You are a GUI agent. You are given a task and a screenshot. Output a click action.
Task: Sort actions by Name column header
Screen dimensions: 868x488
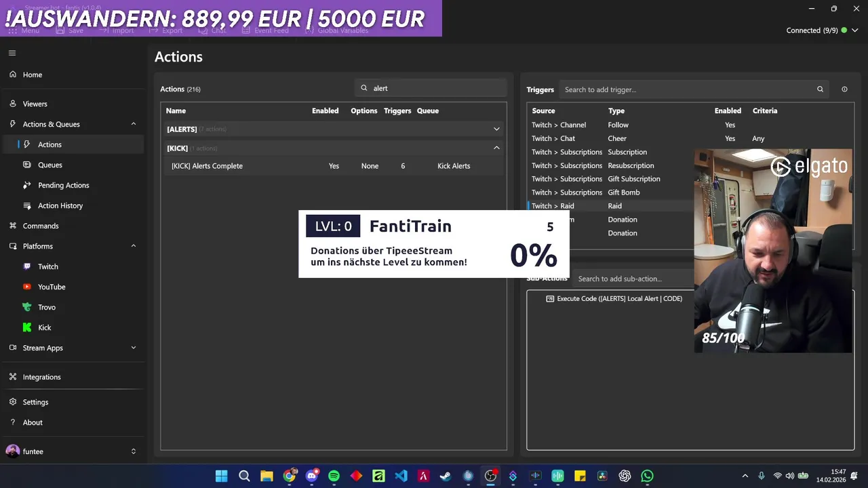pyautogui.click(x=176, y=110)
